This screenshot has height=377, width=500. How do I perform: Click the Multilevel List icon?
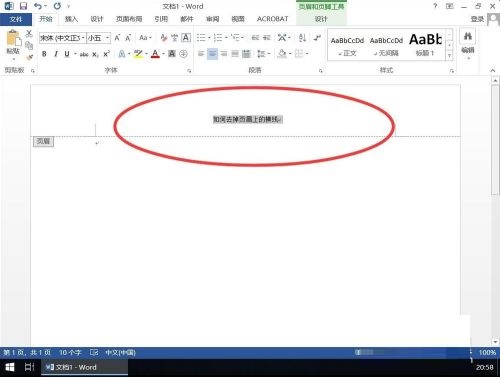(x=235, y=38)
